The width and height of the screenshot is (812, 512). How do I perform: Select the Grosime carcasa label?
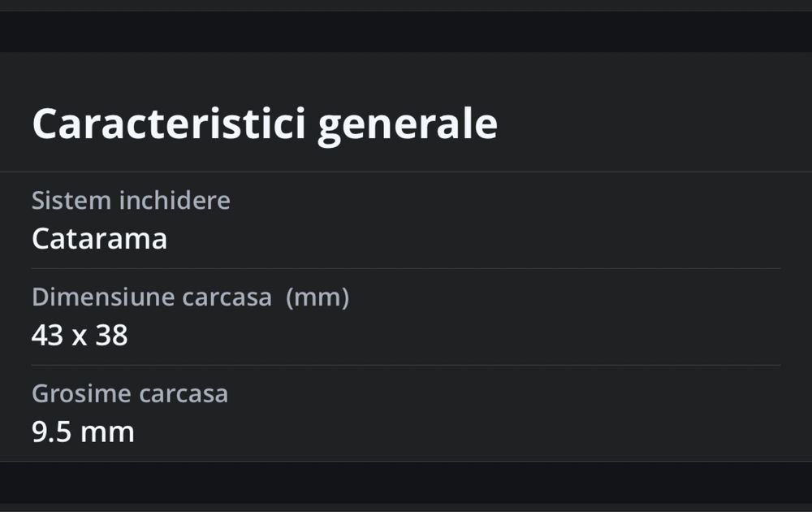coord(130,394)
